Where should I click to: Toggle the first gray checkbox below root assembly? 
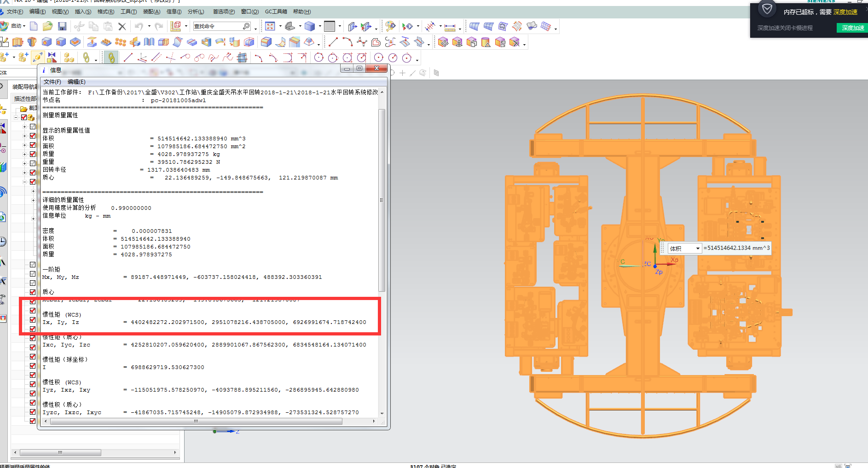tap(33, 127)
